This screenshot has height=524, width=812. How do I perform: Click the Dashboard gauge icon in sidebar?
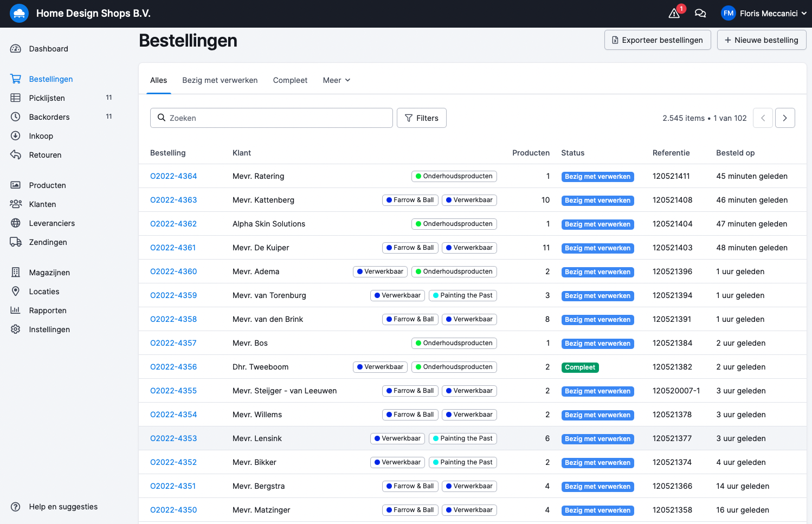(16, 49)
